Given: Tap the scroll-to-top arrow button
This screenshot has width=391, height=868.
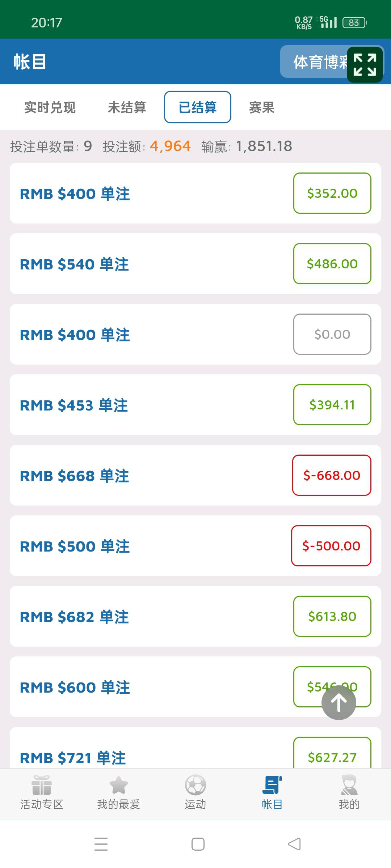Looking at the screenshot, I should click(x=339, y=703).
